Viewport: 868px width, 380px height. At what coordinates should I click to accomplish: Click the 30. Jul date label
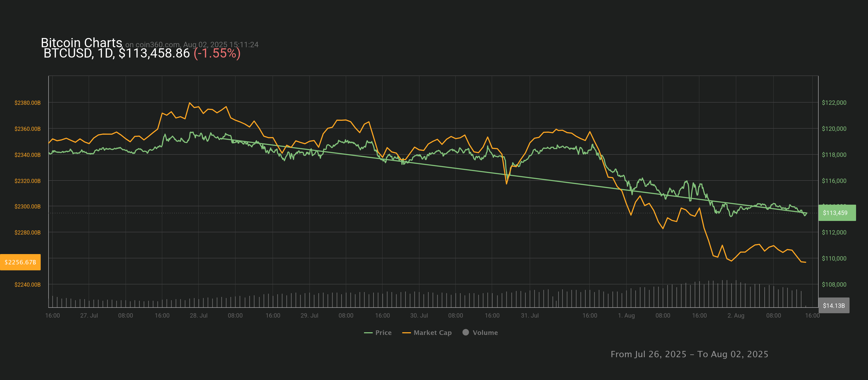point(419,315)
